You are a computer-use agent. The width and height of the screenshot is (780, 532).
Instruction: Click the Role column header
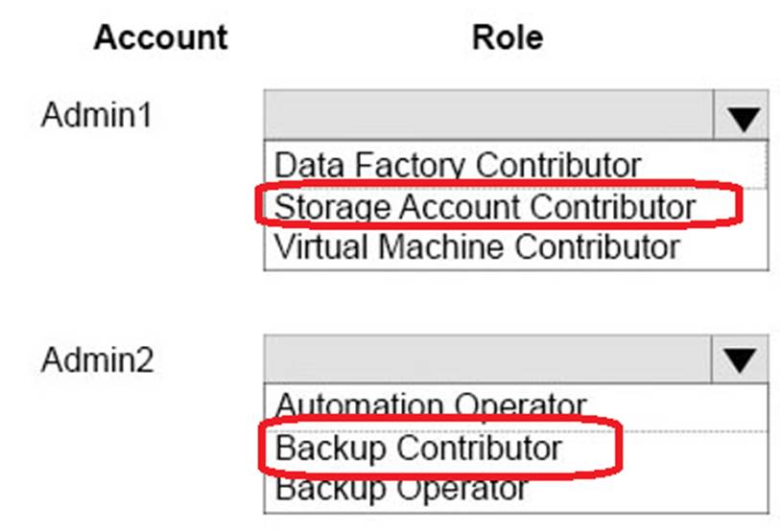[507, 37]
